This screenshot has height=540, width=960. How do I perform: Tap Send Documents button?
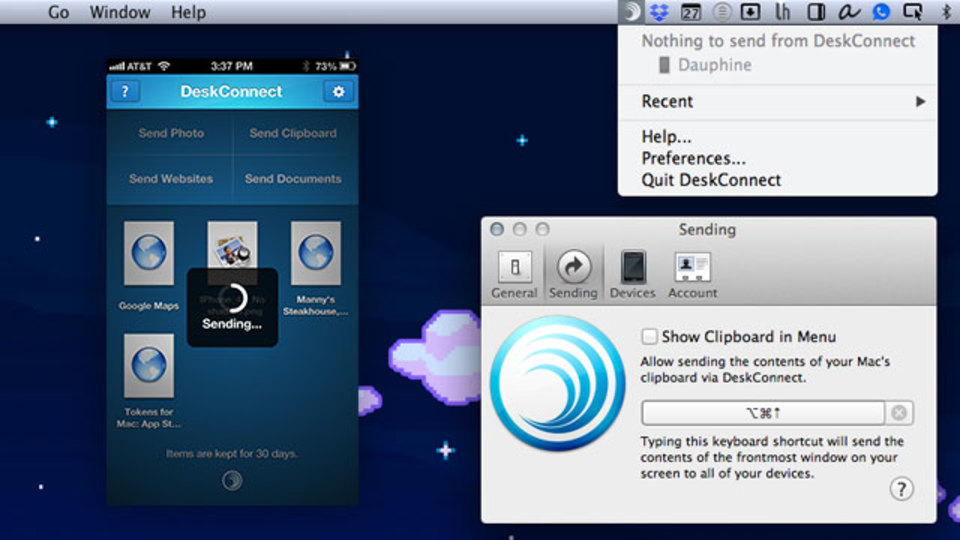click(293, 179)
